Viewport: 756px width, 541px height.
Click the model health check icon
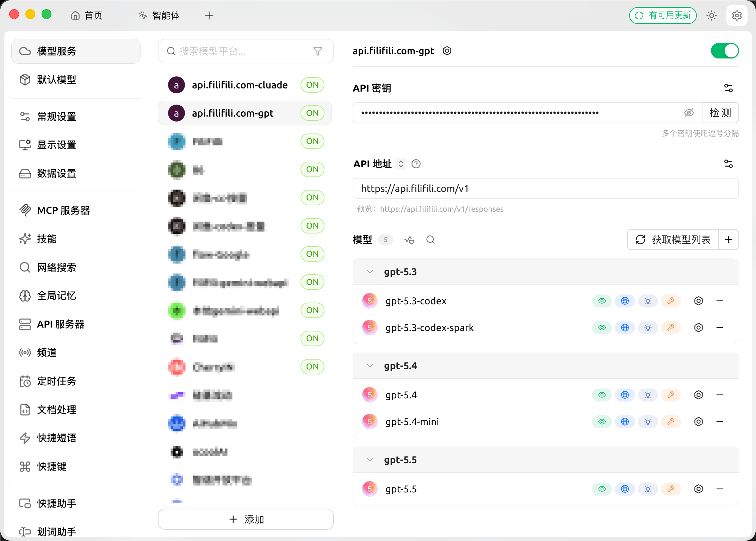click(409, 240)
